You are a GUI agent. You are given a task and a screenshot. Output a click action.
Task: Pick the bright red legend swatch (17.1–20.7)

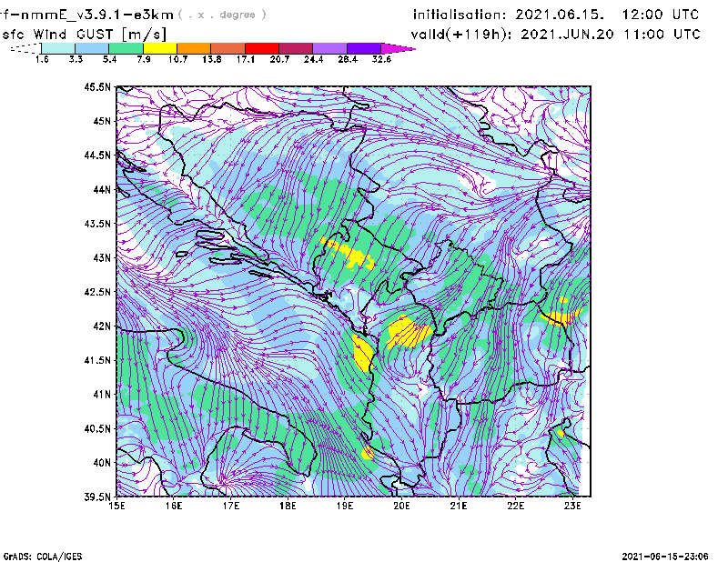click(262, 48)
